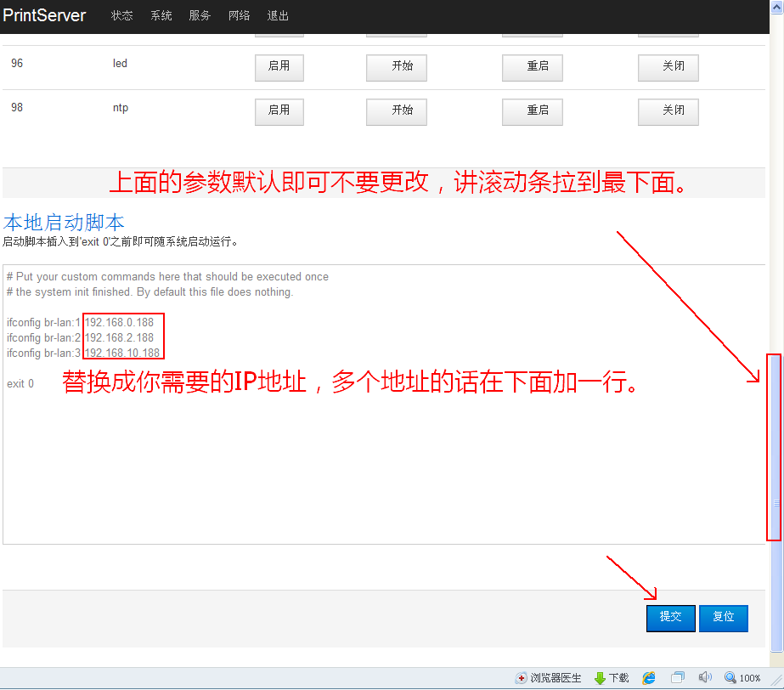Click 重启 button for ntp service
Viewport: 784px width, 690px height.
pos(532,111)
